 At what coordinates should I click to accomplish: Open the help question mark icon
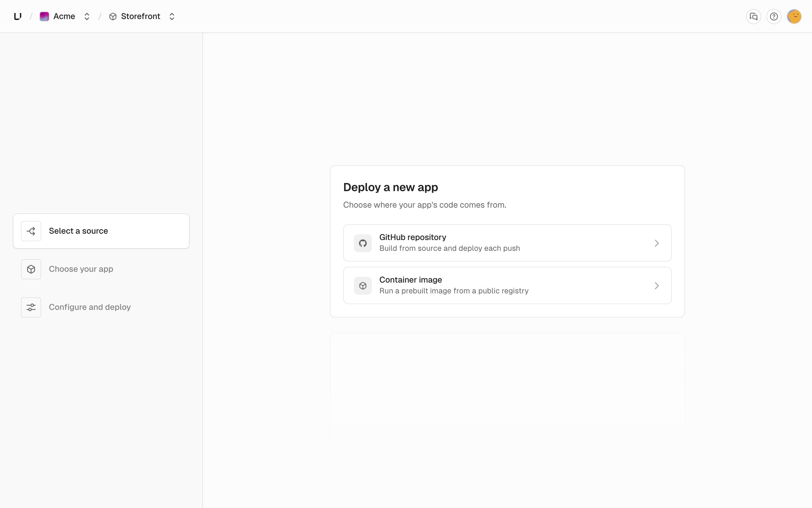(x=774, y=17)
